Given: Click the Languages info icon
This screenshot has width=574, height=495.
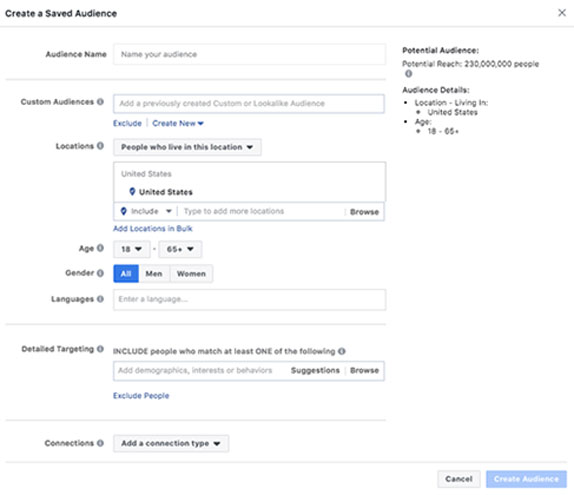Looking at the screenshot, I should click(100, 299).
